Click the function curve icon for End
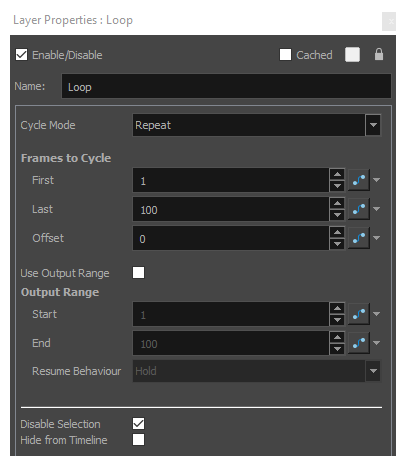406x466 pixels. pos(359,343)
